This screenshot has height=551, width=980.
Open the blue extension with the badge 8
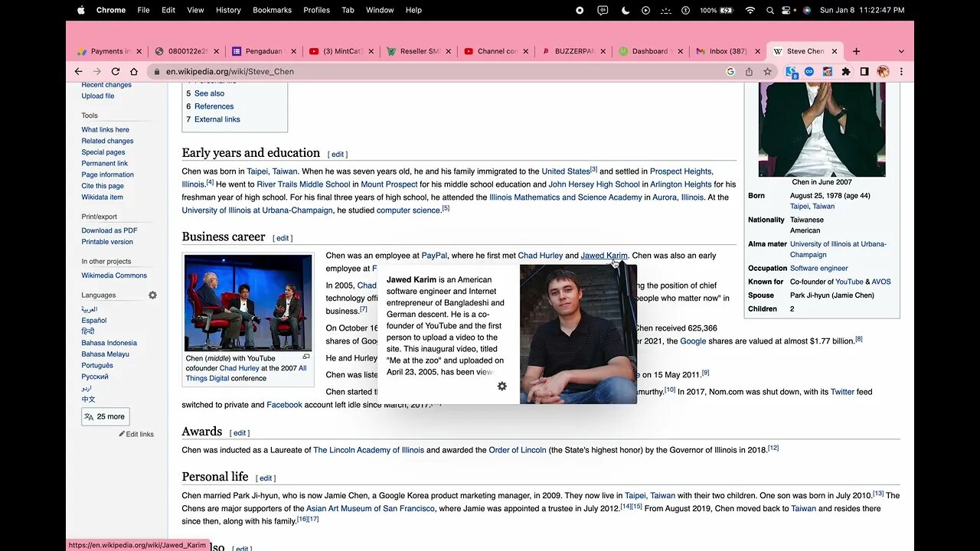[x=792, y=72]
